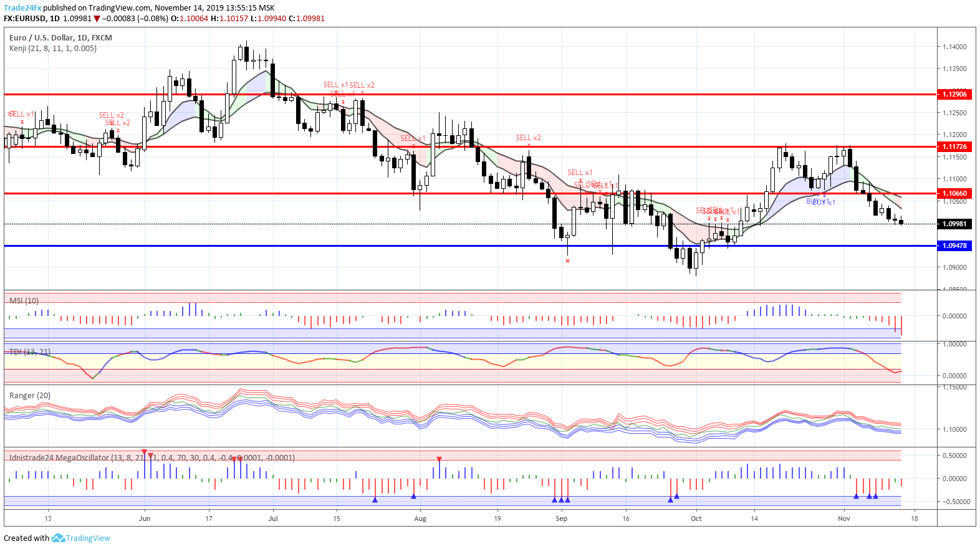
Task: Click the 0.50000 MegaOscillator axis label
Action: [x=954, y=456]
